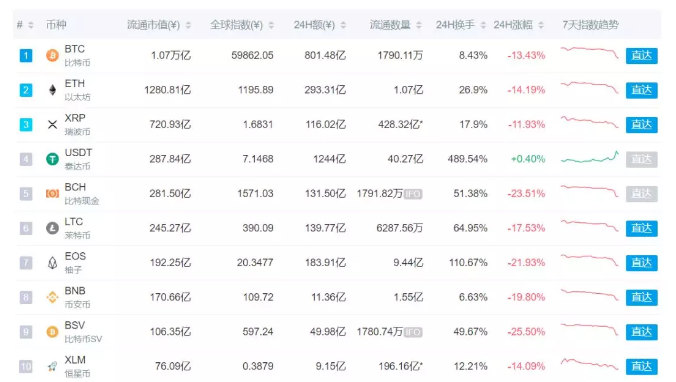Viewport: 676px width, 382px height.
Task: Click the BCH Bitcoin Cash icon
Action: [x=52, y=194]
